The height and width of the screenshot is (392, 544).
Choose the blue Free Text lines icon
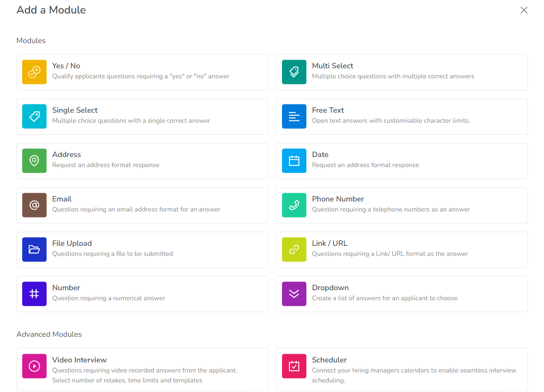coord(294,117)
